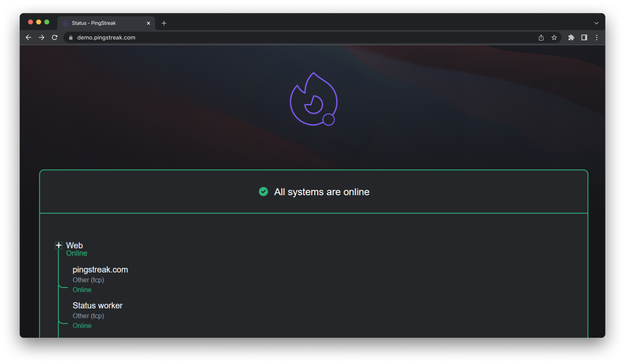Open a new tab with plus button
Screen dimensions: 625x364
(x=164, y=23)
